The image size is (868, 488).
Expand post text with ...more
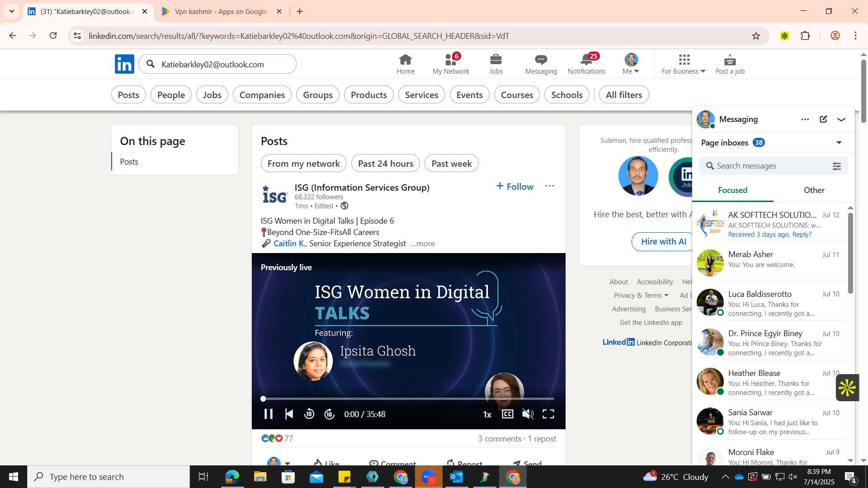pyautogui.click(x=423, y=244)
